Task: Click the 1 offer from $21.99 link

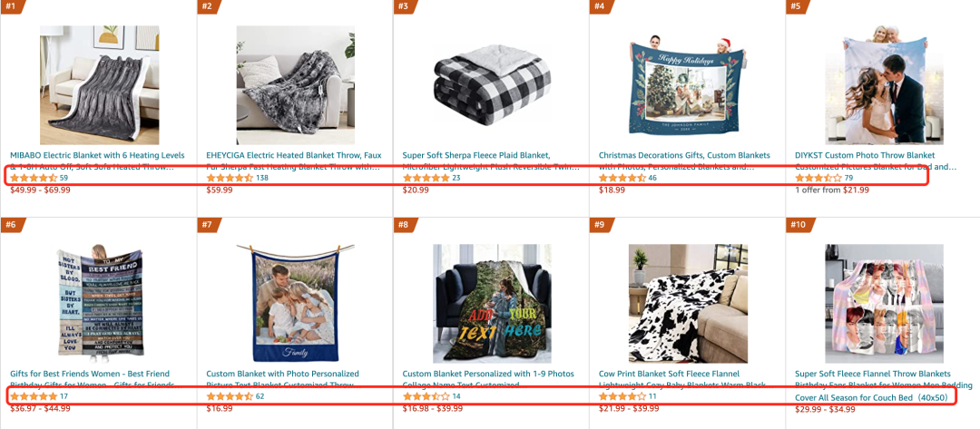Action: 832,190
